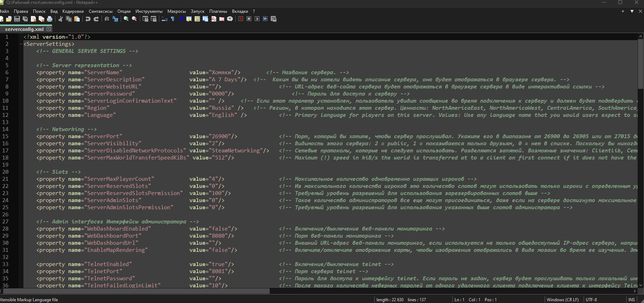Open Folder as Workspace icon
644x303 pixels.
tap(222, 19)
